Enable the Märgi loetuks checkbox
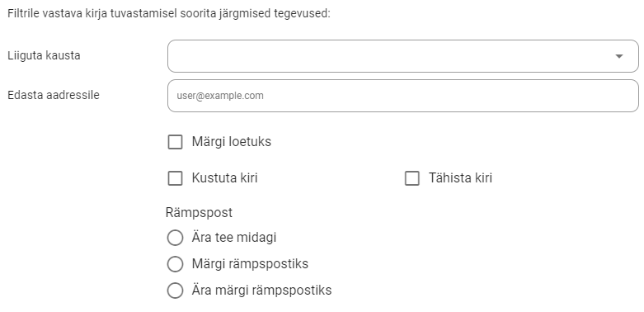 pos(176,142)
